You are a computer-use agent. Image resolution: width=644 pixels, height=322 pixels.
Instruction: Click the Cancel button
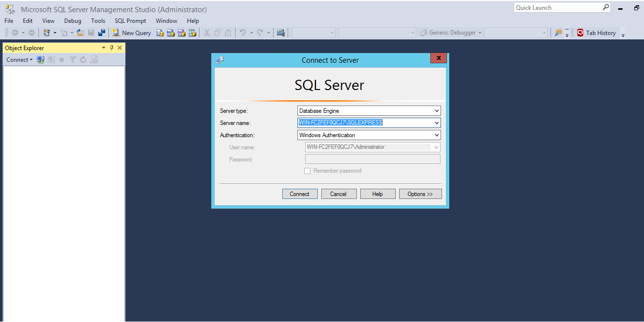[338, 194]
